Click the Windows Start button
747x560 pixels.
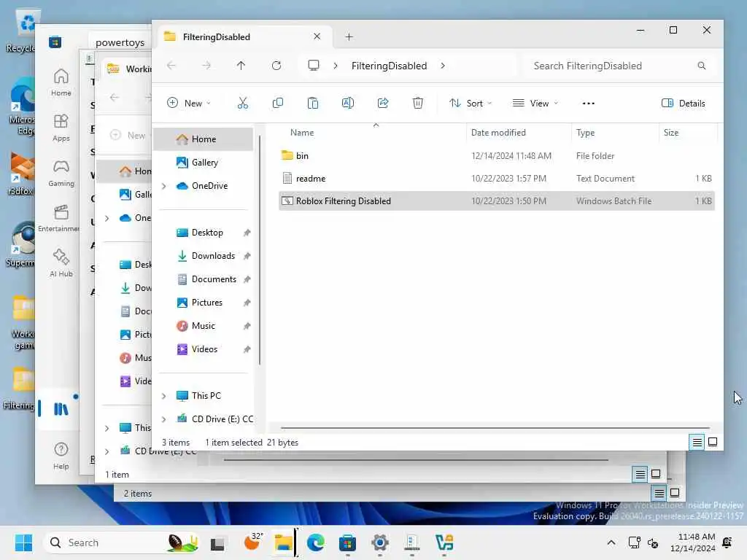[23, 542]
